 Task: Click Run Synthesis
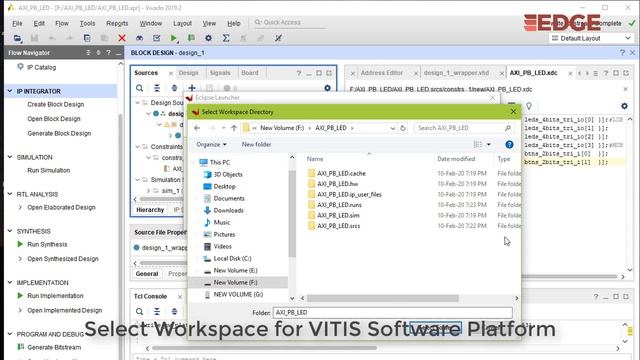click(x=47, y=244)
